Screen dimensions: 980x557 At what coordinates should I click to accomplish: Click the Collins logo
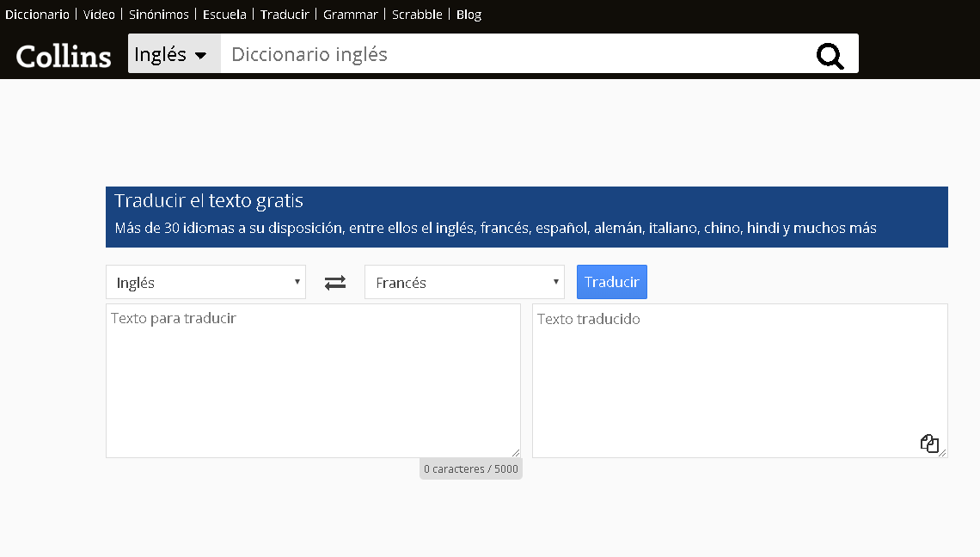[x=62, y=55]
